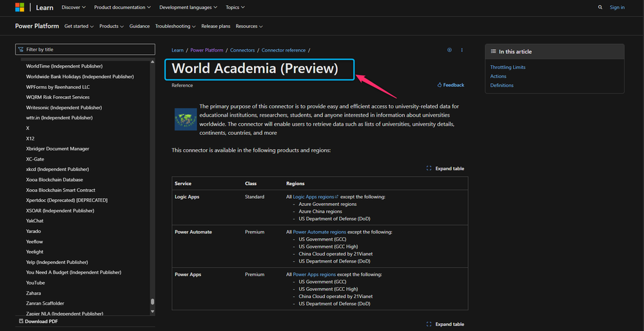Select wttr.in (Independent Publisher)
The image size is (644, 331).
pyautogui.click(x=59, y=117)
